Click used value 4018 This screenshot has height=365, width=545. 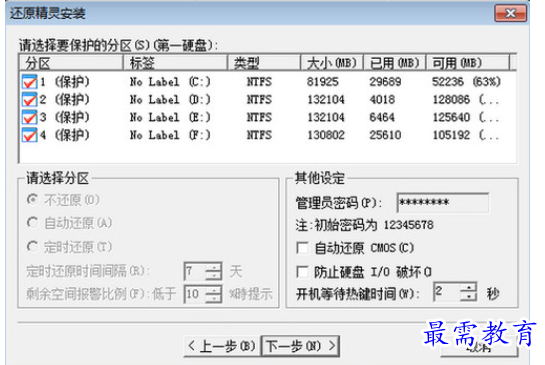tap(382, 100)
